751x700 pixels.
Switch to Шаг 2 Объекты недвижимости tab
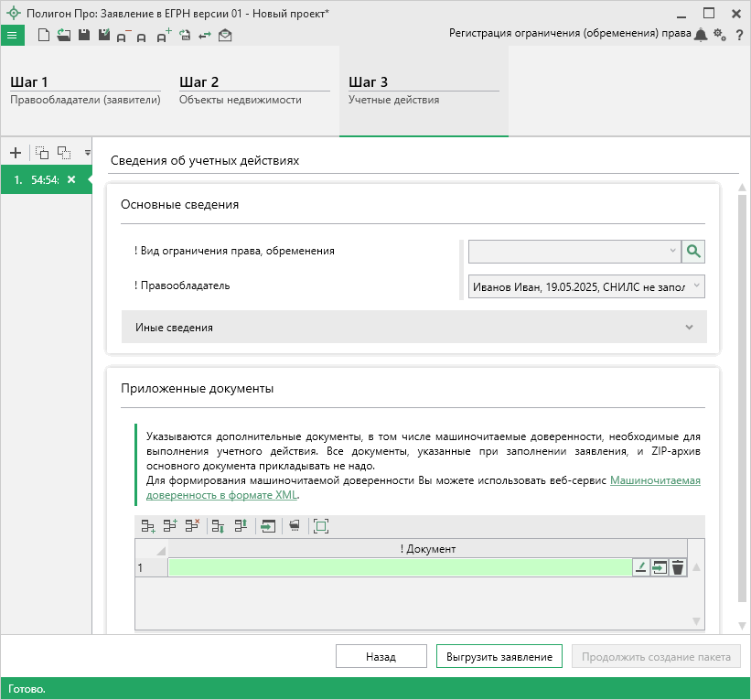pyautogui.click(x=253, y=91)
